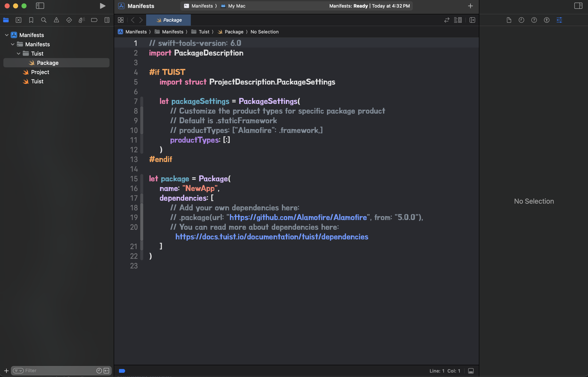Screen dimensions: 588x377
Task: Run the Manifests scheme
Action: tap(103, 6)
